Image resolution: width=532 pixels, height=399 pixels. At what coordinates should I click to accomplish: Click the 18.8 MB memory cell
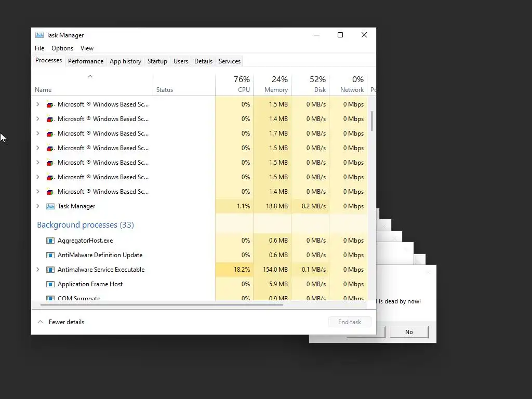[272, 206]
